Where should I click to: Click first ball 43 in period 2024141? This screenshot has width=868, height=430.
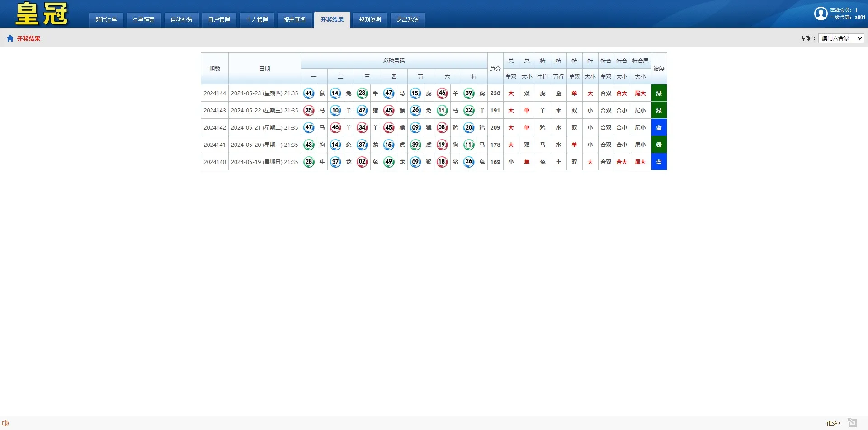pyautogui.click(x=309, y=145)
